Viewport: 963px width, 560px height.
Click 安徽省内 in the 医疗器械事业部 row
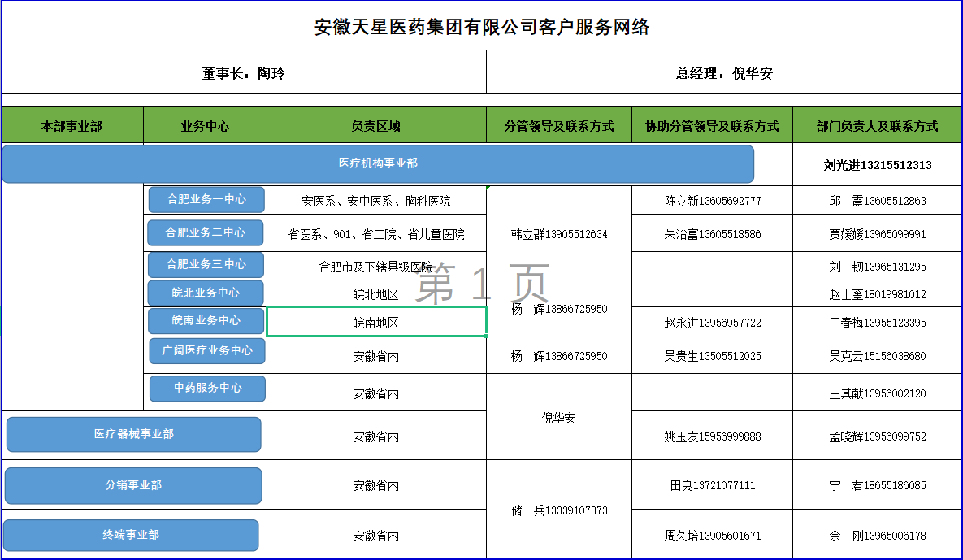pyautogui.click(x=376, y=436)
